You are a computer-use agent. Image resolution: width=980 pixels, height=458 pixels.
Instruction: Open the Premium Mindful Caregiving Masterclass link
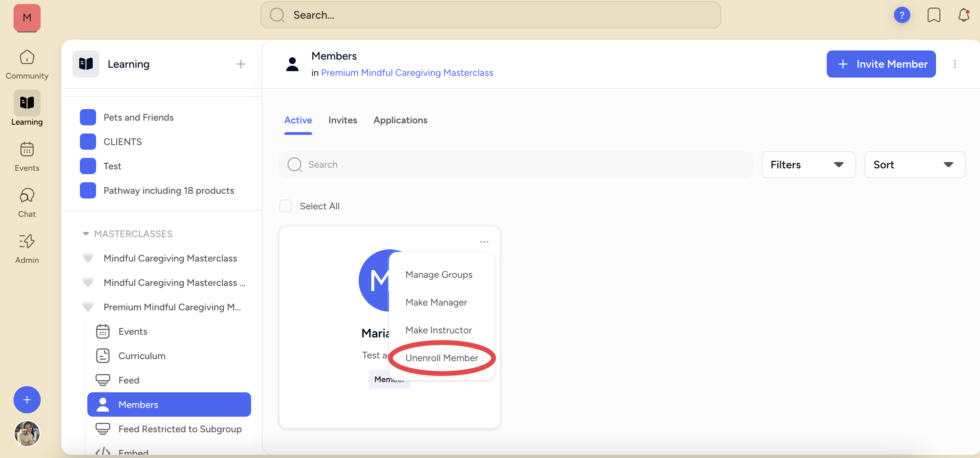click(407, 73)
